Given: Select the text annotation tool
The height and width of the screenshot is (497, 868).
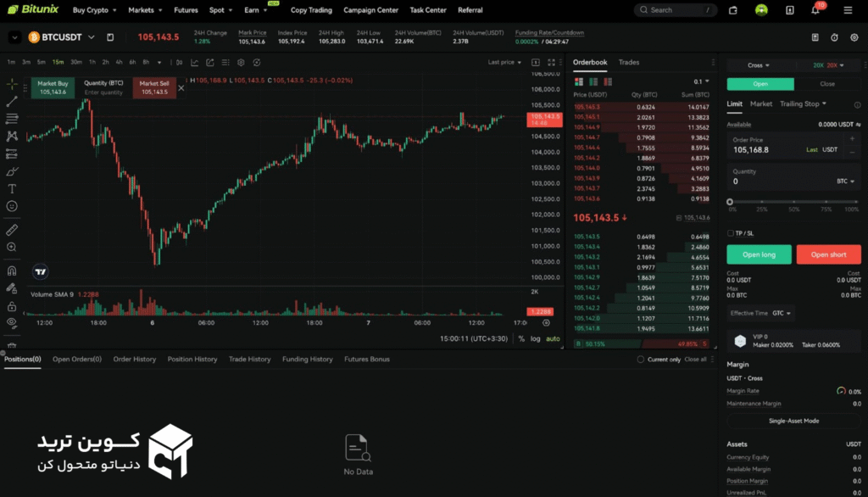Looking at the screenshot, I should click(12, 188).
